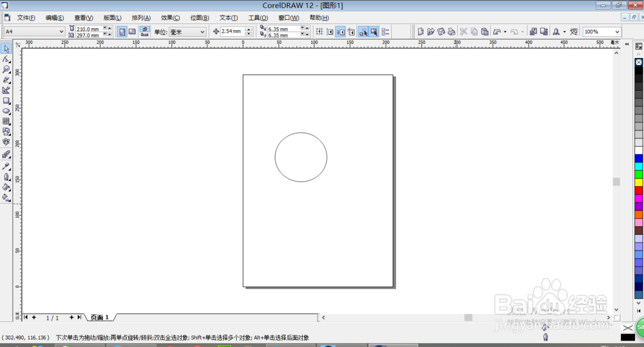Increase duplicate distance x value

tap(307, 28)
